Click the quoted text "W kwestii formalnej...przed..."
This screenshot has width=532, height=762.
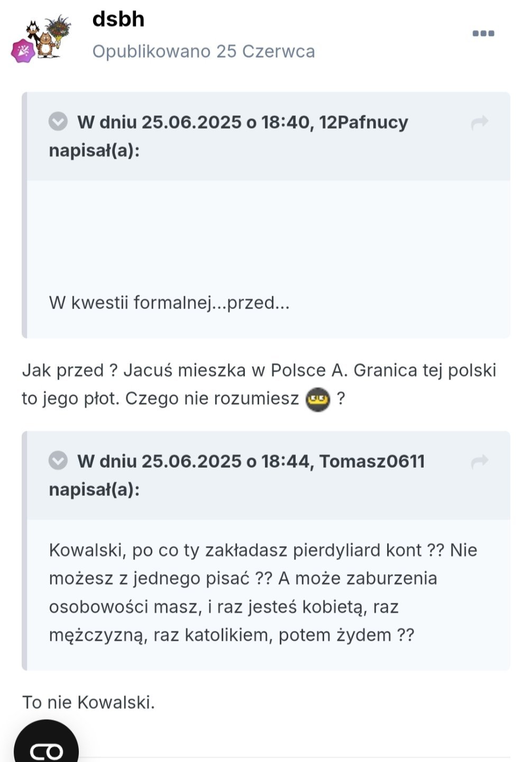point(169,303)
